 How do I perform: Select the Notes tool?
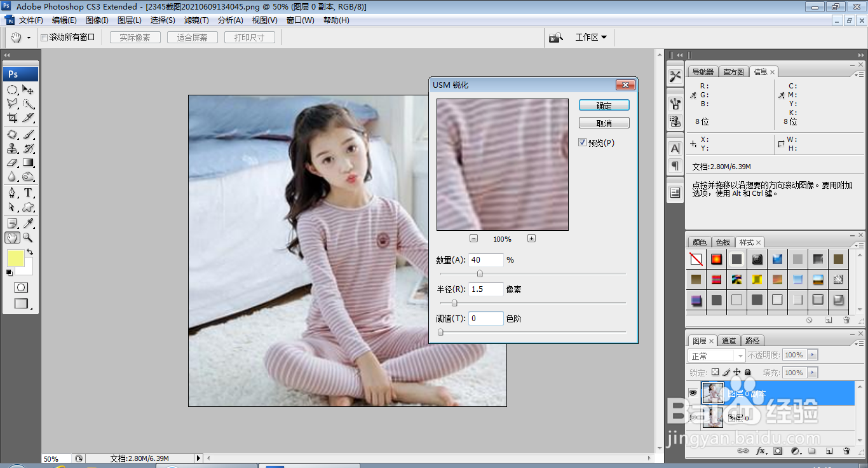[x=12, y=223]
